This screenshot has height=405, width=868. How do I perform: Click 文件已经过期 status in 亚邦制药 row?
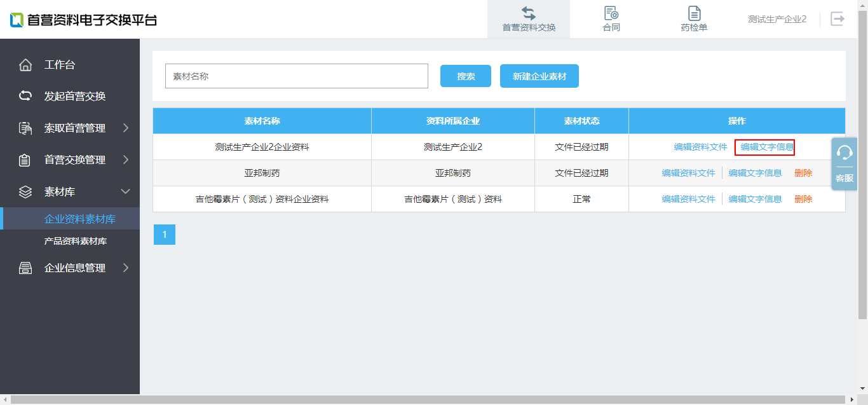coord(581,173)
